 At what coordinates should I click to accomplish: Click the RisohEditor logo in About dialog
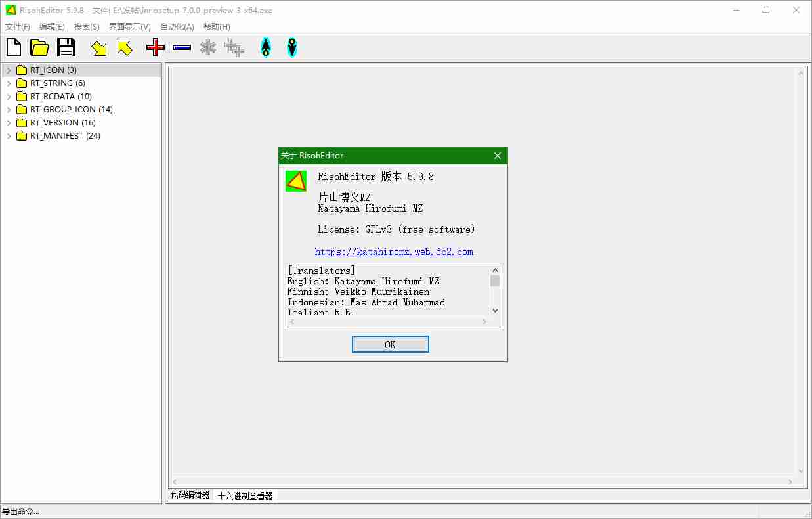point(296,181)
